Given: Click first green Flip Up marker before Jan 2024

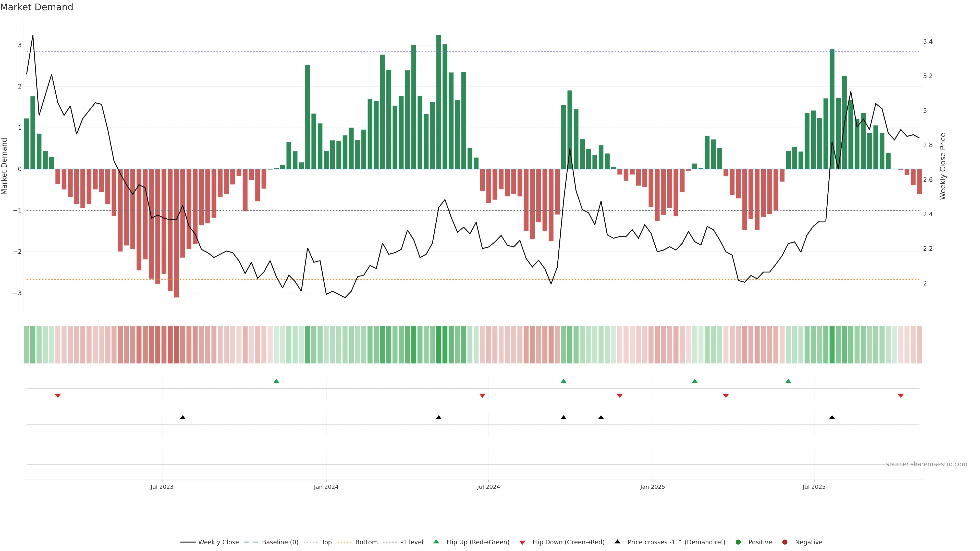Looking at the screenshot, I should [x=277, y=381].
